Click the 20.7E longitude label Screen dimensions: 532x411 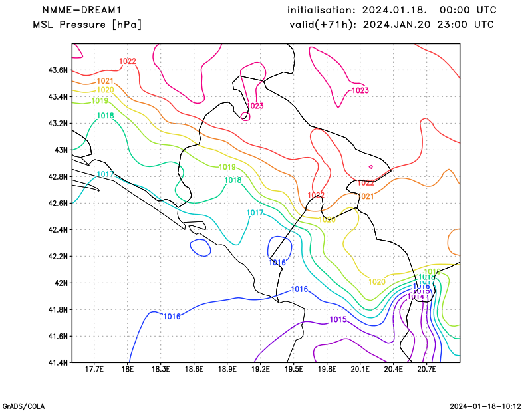[x=426, y=369]
